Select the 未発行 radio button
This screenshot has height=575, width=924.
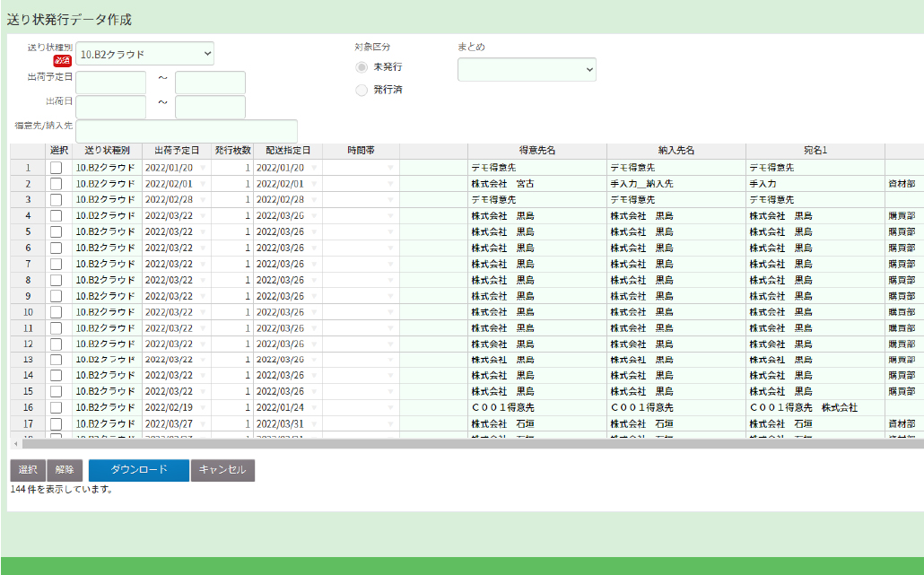point(362,67)
